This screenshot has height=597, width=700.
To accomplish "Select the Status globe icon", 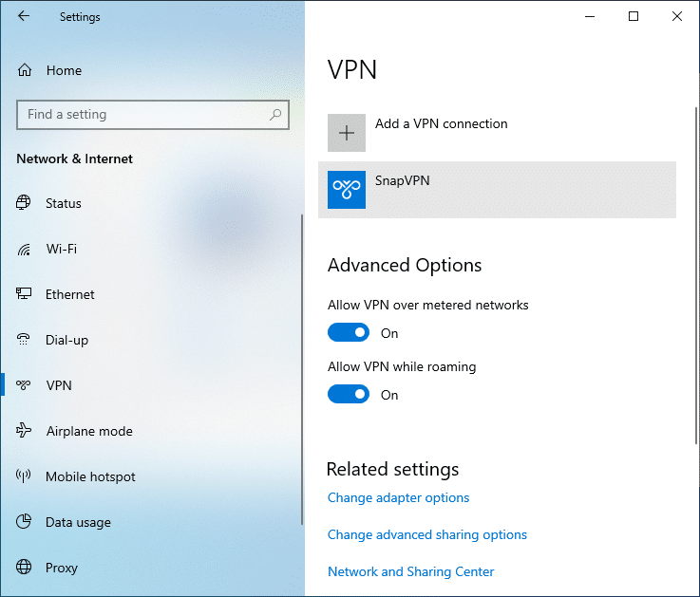I will click(x=24, y=202).
